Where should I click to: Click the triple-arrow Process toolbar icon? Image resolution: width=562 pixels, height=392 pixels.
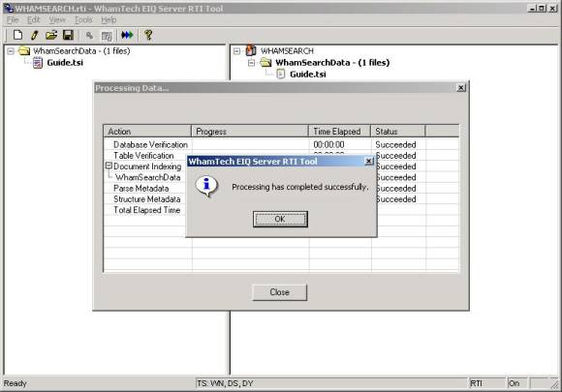[127, 35]
